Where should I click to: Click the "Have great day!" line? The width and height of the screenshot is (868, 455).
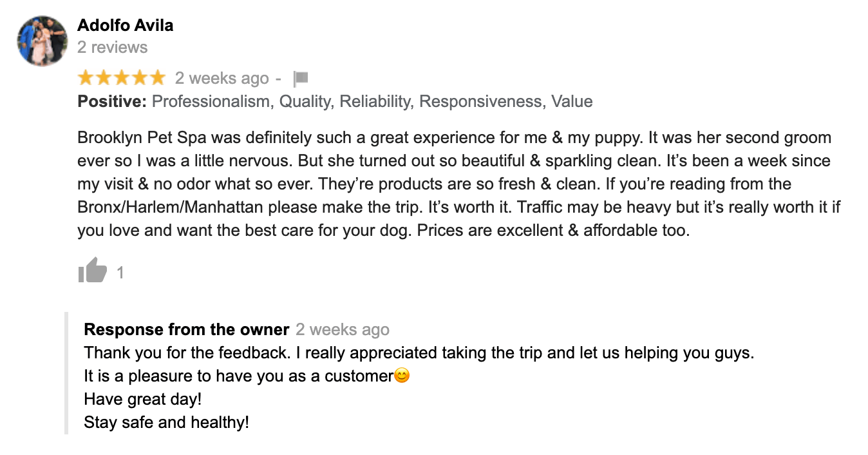[x=143, y=400]
